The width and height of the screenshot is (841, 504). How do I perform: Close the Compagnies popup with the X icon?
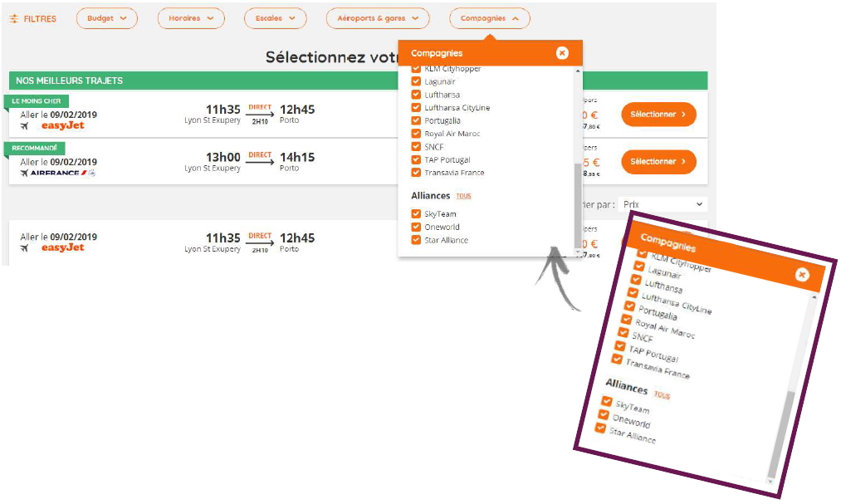(x=562, y=53)
